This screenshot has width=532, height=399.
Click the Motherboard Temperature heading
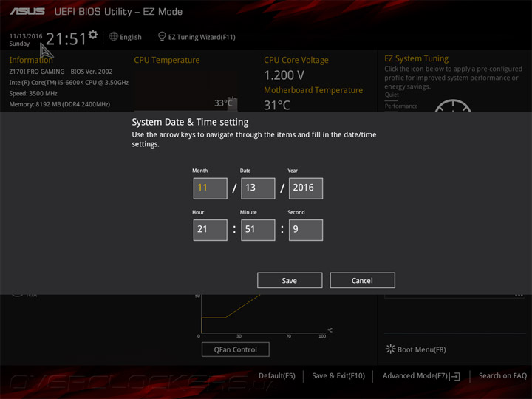tap(313, 90)
